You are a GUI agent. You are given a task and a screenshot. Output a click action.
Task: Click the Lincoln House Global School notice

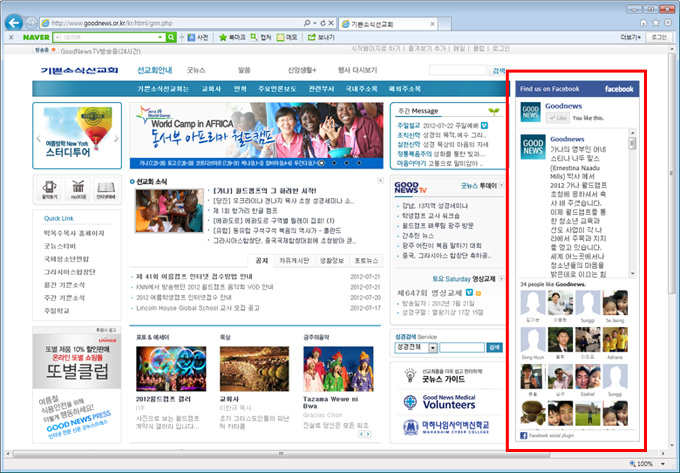click(x=198, y=308)
